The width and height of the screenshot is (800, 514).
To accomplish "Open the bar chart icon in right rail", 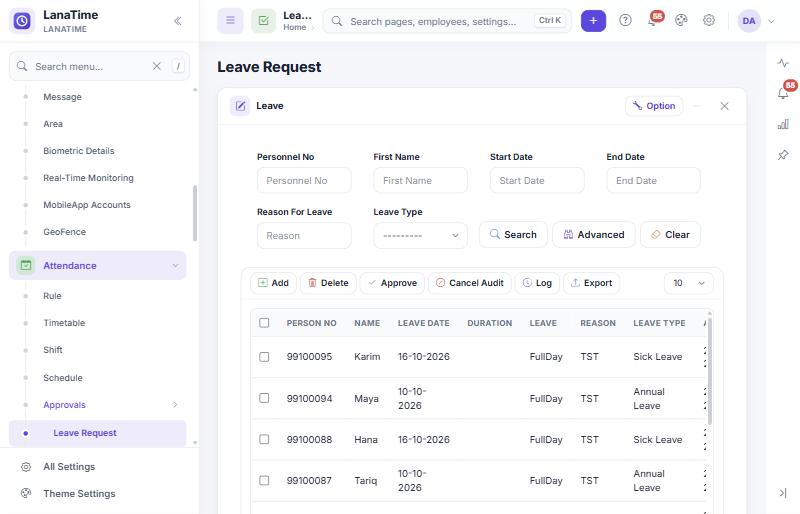I will coord(783,124).
